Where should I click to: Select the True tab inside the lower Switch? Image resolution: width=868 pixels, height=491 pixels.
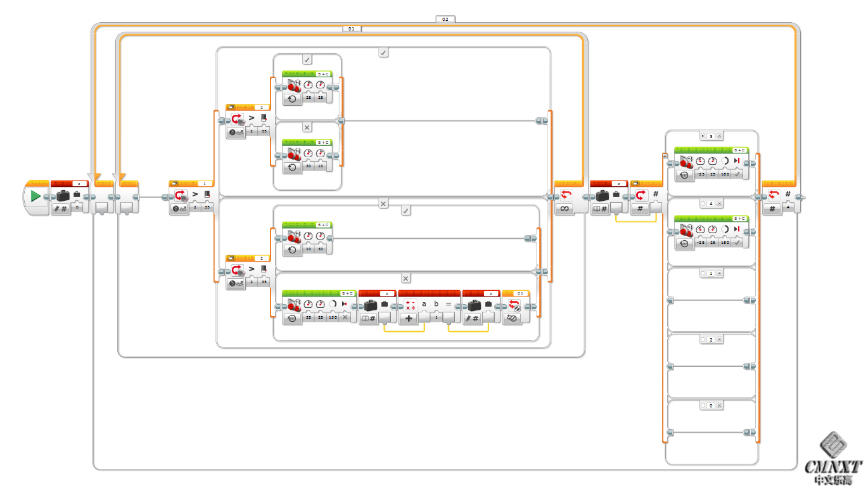406,210
